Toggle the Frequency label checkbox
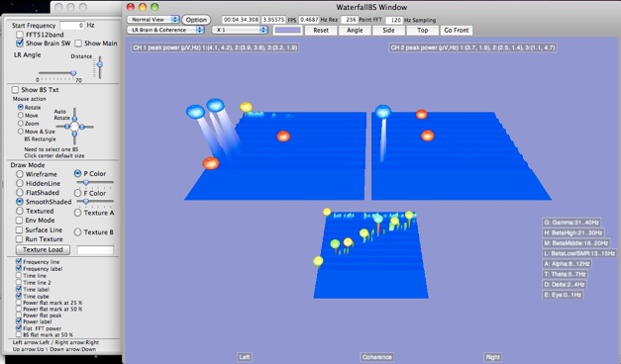Viewport: 621px width, 364px height. coord(19,268)
